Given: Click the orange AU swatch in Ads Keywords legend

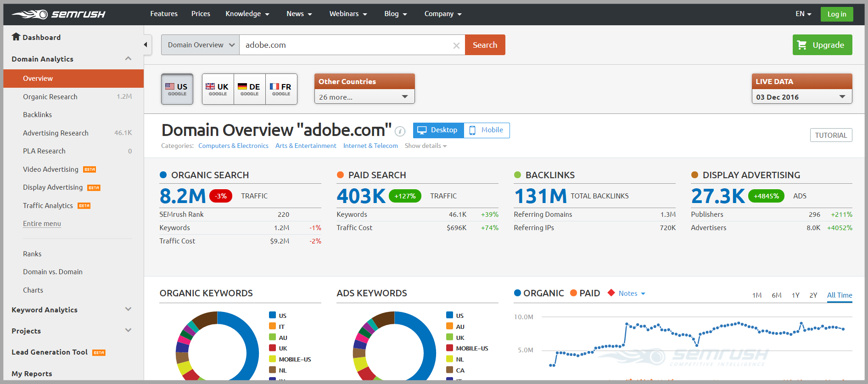Looking at the screenshot, I should point(449,326).
